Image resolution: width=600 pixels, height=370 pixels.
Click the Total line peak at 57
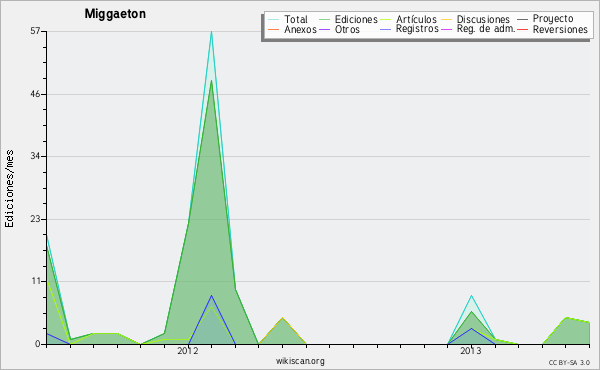point(211,32)
